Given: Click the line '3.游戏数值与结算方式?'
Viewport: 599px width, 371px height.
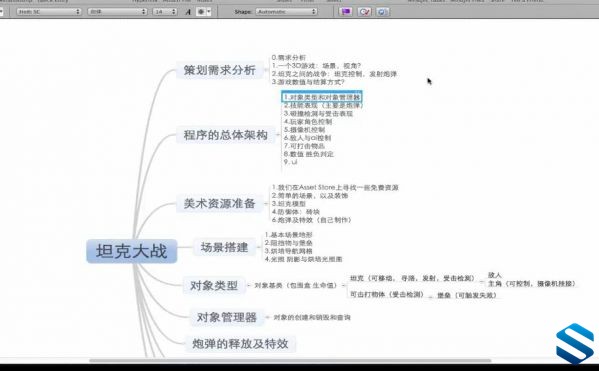Looking at the screenshot, I should [x=308, y=82].
